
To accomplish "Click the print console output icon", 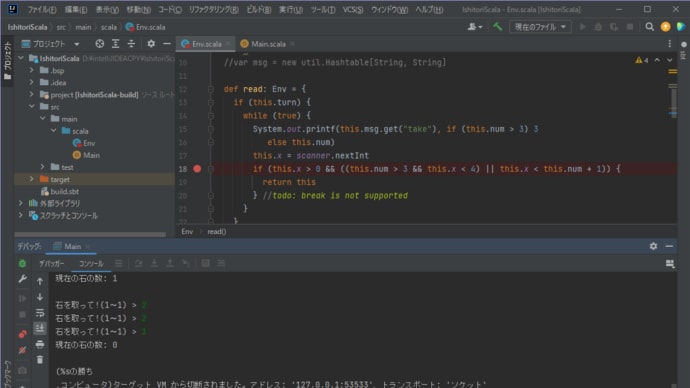I will click(40, 344).
